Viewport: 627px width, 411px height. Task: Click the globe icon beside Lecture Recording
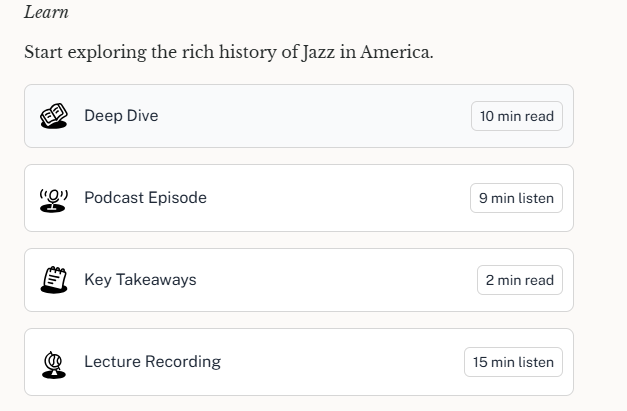click(x=54, y=365)
